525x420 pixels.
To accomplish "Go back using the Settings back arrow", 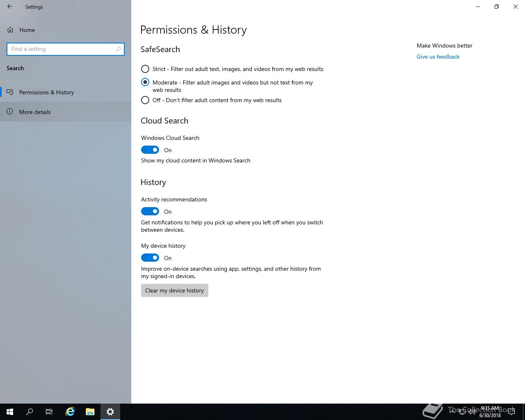I will [x=10, y=7].
